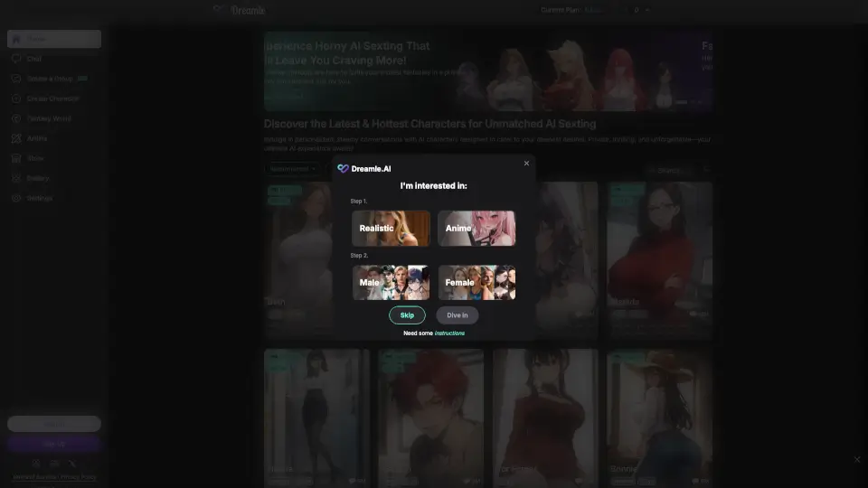This screenshot has width=868, height=488.
Task: Click the Fantasy World sidebar icon
Action: click(x=17, y=118)
